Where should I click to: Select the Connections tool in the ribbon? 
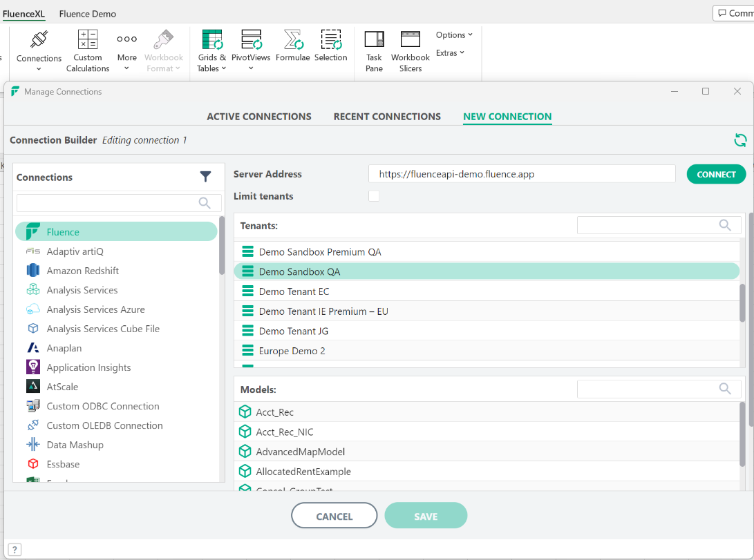[39, 48]
